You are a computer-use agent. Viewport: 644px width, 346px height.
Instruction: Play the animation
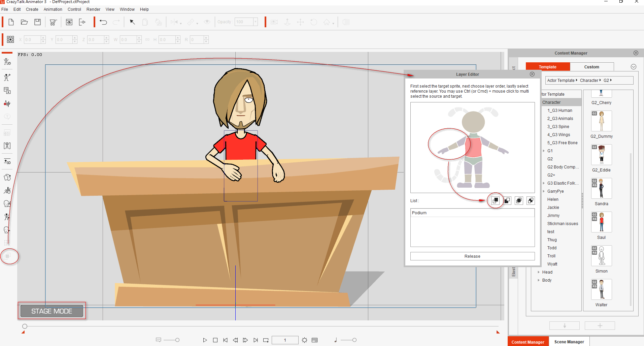205,340
